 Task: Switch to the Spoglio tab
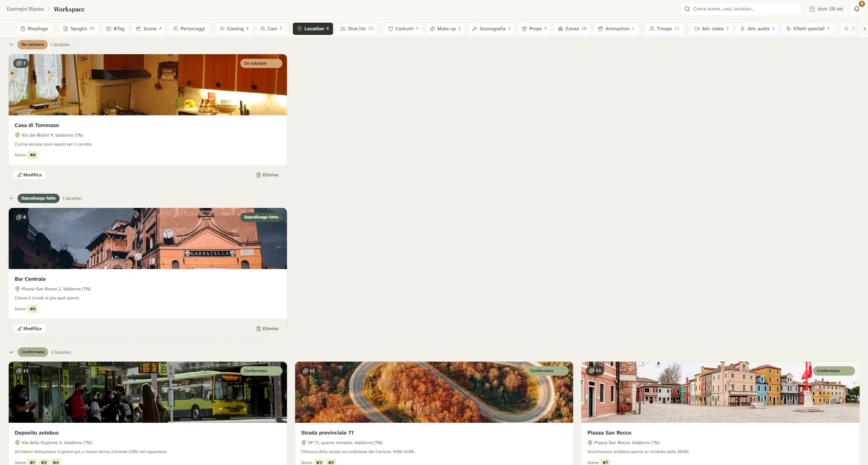(x=79, y=29)
